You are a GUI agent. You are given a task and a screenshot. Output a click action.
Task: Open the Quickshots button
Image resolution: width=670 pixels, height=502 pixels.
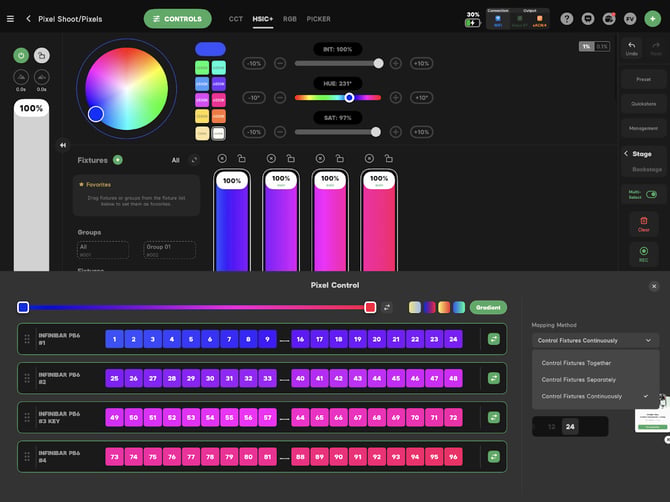point(643,103)
